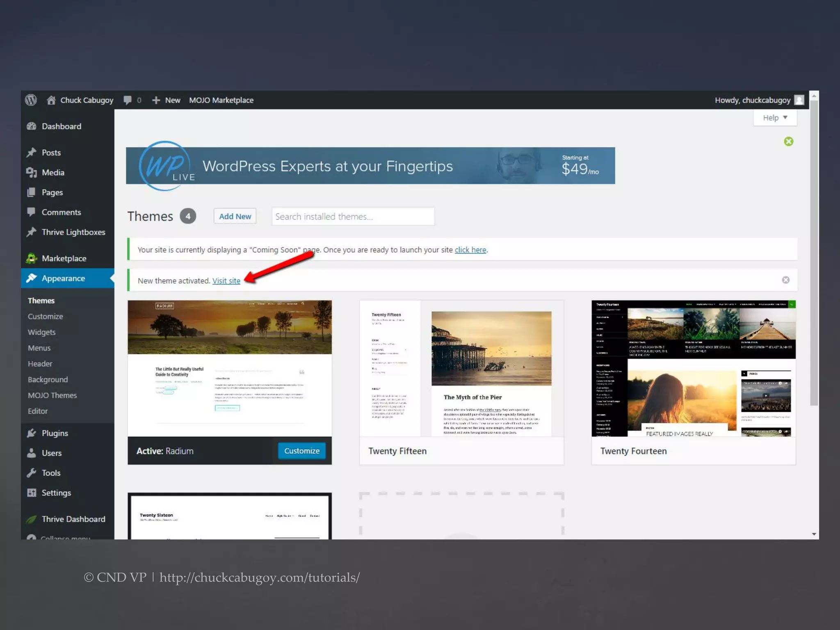The height and width of the screenshot is (630, 840).
Task: Dismiss the New theme activated notice
Action: (x=785, y=280)
